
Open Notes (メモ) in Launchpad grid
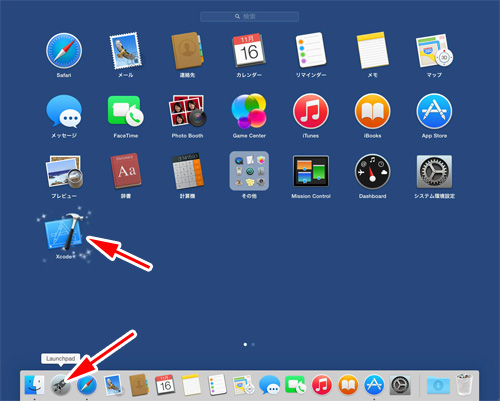[x=372, y=50]
